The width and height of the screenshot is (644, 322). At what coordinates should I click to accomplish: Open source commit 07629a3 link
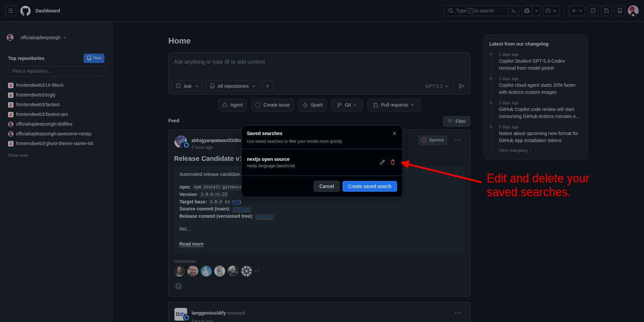pyautogui.click(x=241, y=209)
